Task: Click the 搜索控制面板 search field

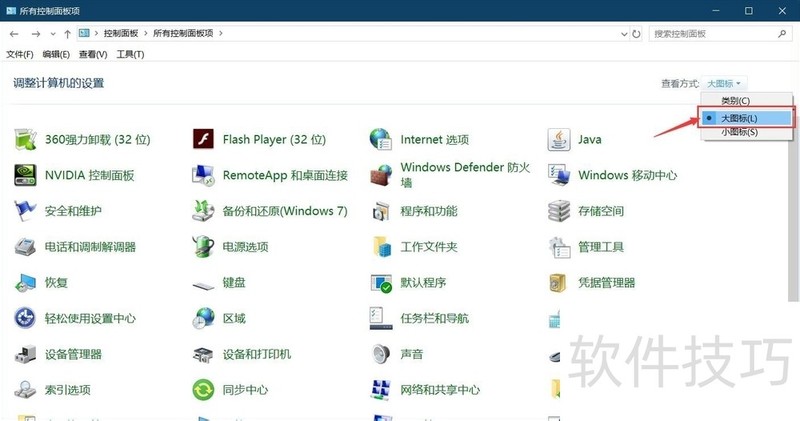Action: click(x=719, y=34)
